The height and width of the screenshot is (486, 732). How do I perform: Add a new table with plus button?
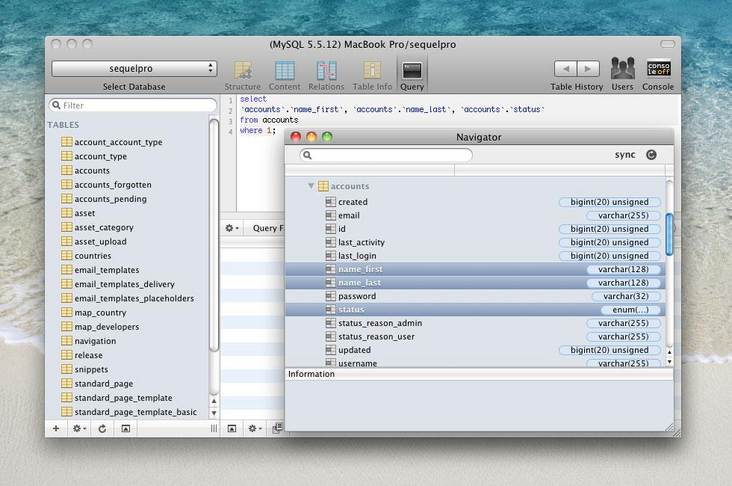56,428
